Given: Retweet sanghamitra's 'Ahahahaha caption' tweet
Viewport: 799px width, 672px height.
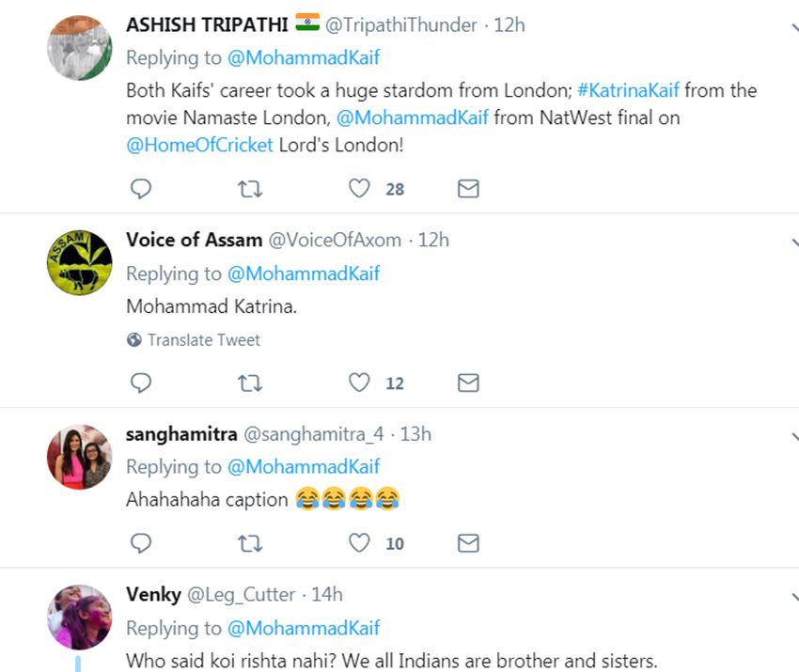Looking at the screenshot, I should (x=249, y=542).
